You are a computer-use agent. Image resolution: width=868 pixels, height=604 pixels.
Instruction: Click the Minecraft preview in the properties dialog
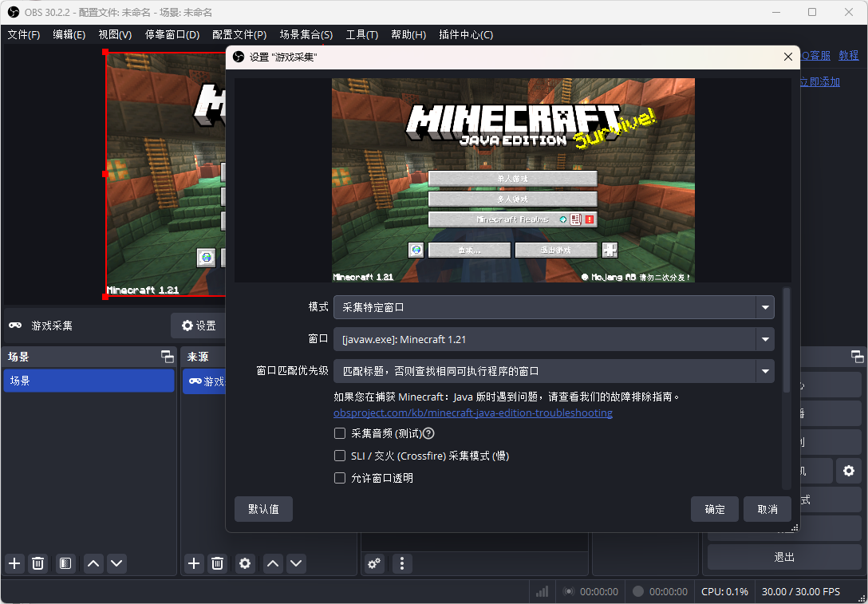coord(513,180)
